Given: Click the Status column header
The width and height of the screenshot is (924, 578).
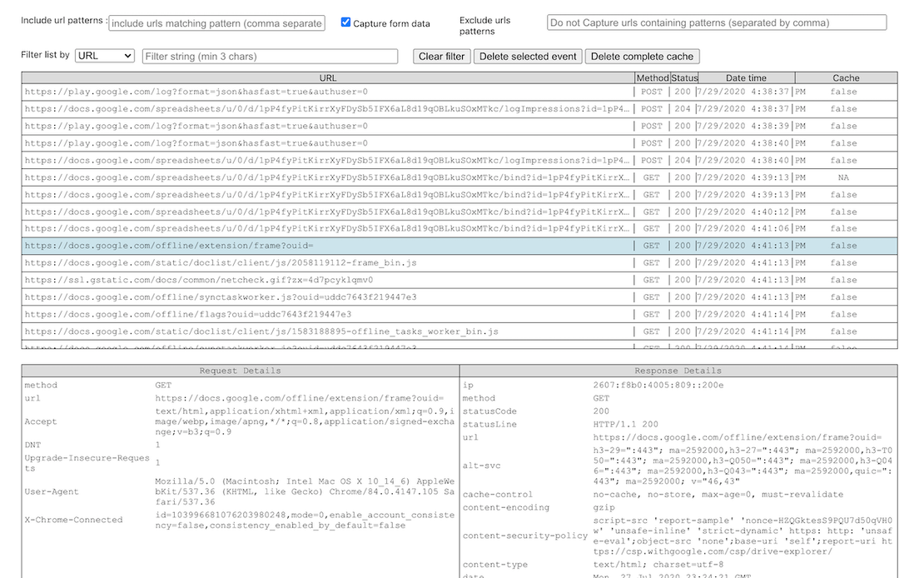Looking at the screenshot, I should tap(683, 78).
